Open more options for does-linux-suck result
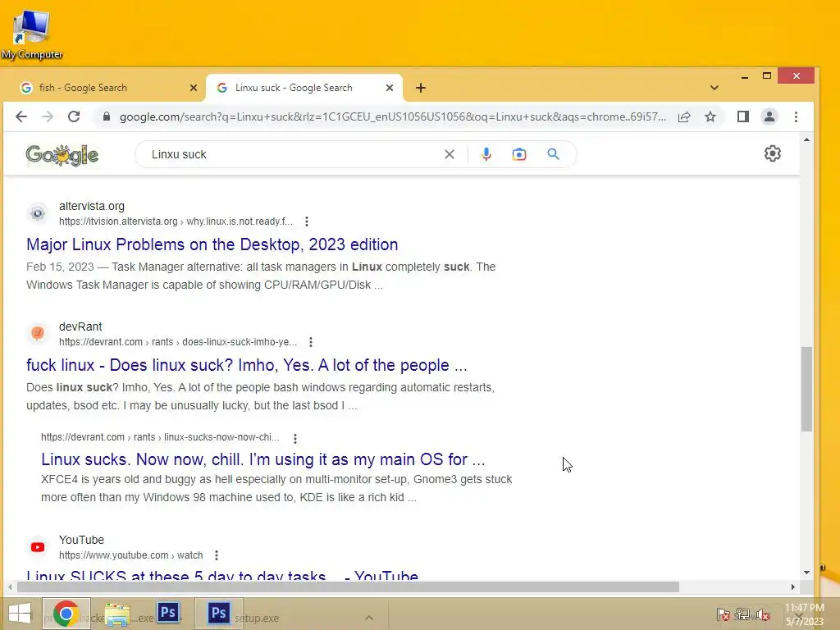The image size is (840, 630). [311, 342]
